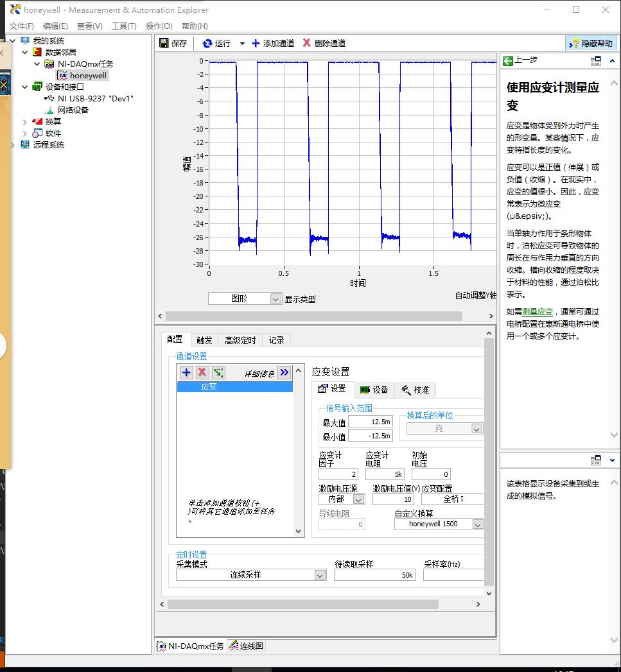Collapse the 数据邻居 tree node
This screenshot has height=672, width=621.
(25, 52)
